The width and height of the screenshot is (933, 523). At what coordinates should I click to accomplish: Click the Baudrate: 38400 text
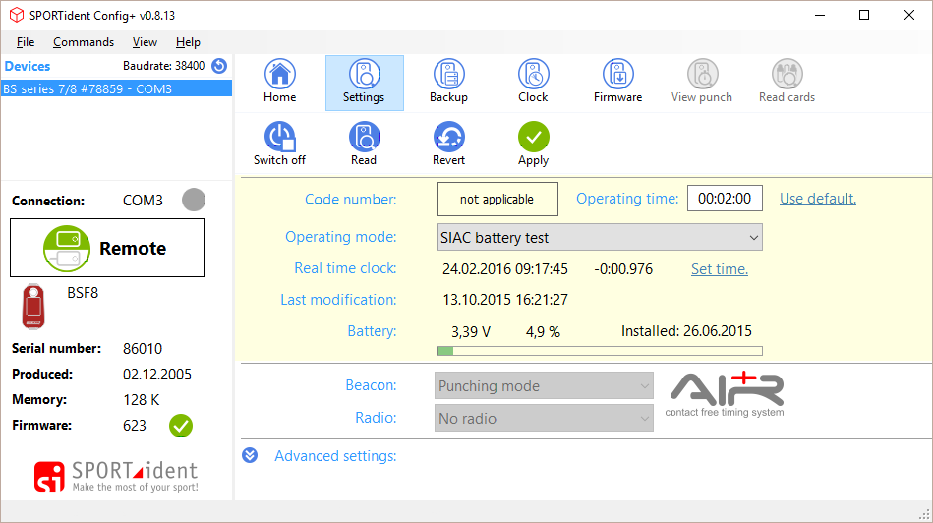pyautogui.click(x=164, y=66)
